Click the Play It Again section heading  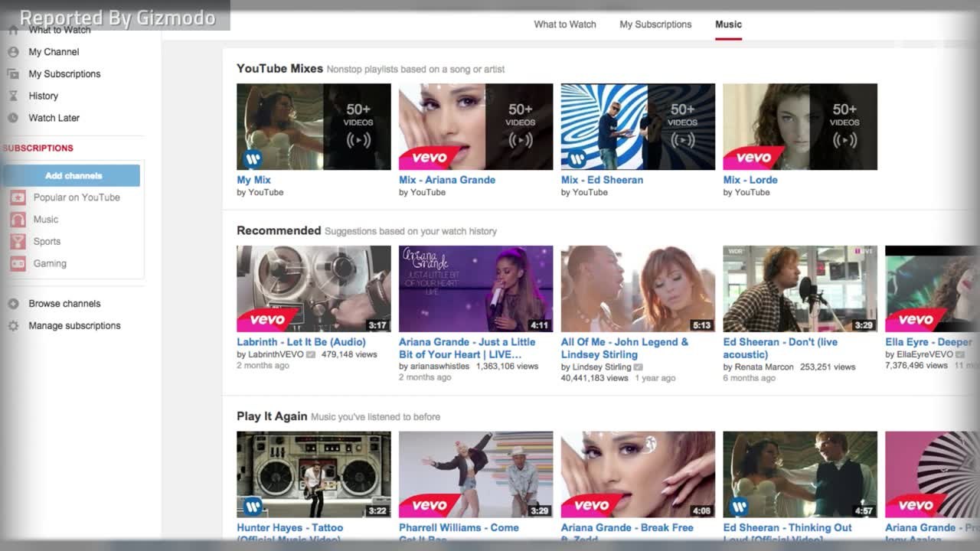coord(272,416)
